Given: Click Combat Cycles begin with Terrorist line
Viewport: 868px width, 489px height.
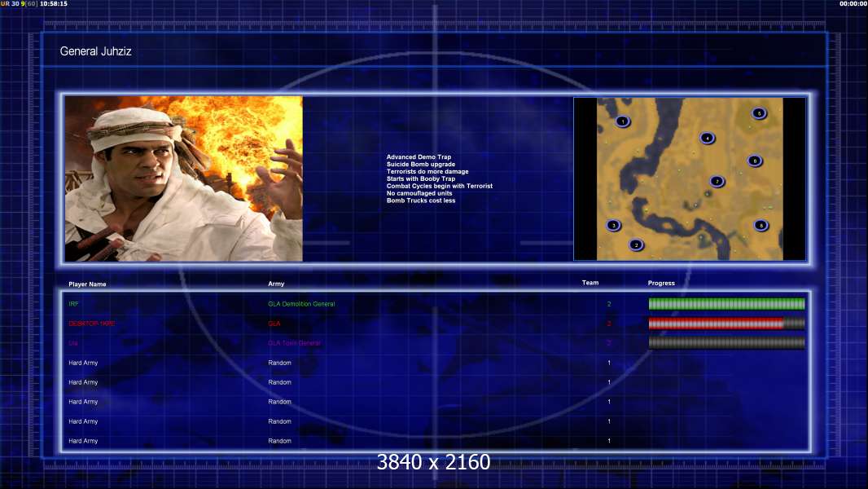Looking at the screenshot, I should (440, 186).
